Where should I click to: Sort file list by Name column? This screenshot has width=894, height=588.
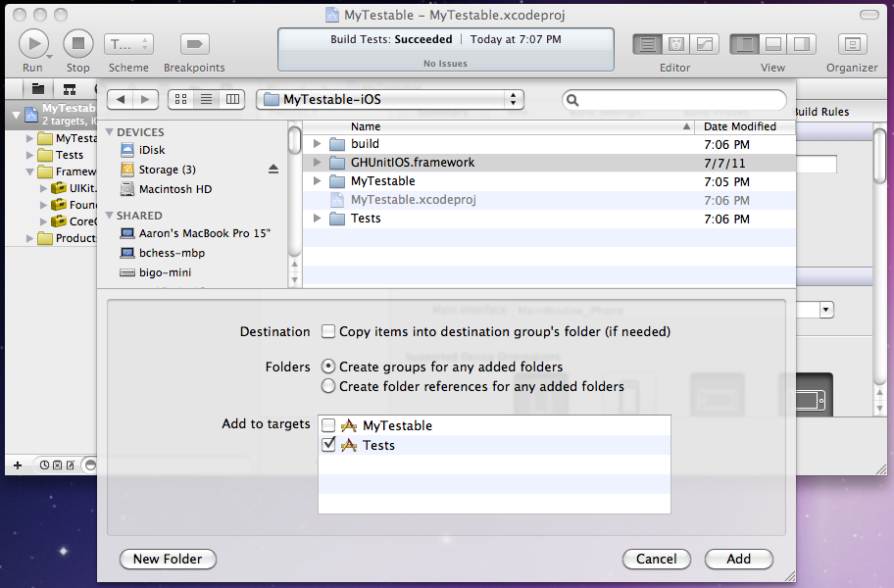pyautogui.click(x=498, y=126)
